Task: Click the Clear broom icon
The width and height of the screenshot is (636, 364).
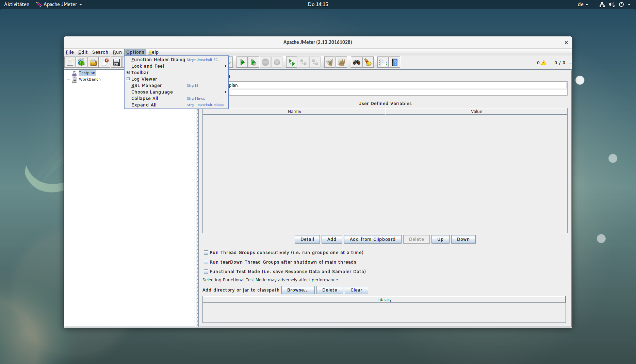Action: (330, 62)
